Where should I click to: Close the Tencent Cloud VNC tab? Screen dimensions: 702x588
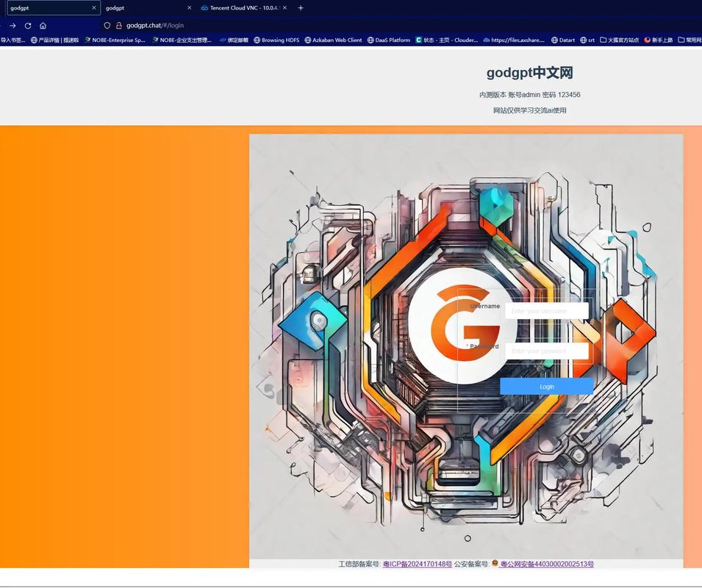[x=284, y=7]
